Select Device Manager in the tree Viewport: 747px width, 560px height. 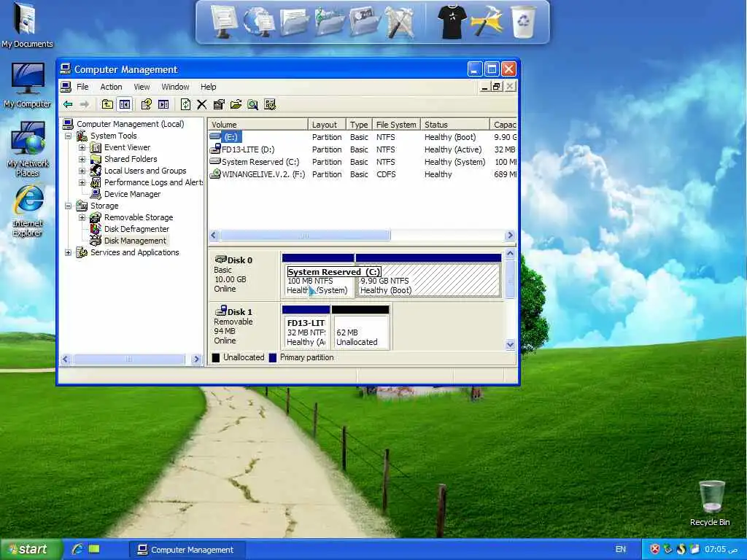click(132, 194)
